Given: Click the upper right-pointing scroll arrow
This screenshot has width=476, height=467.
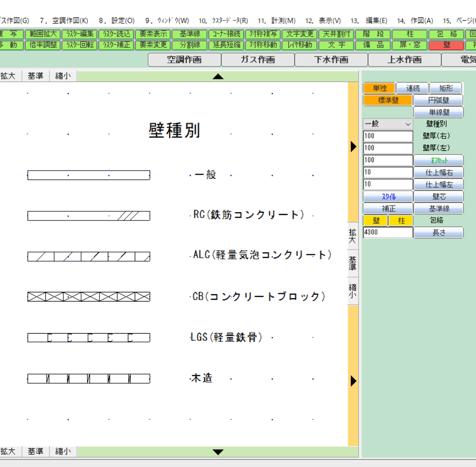Looking at the screenshot, I should coord(353,147).
